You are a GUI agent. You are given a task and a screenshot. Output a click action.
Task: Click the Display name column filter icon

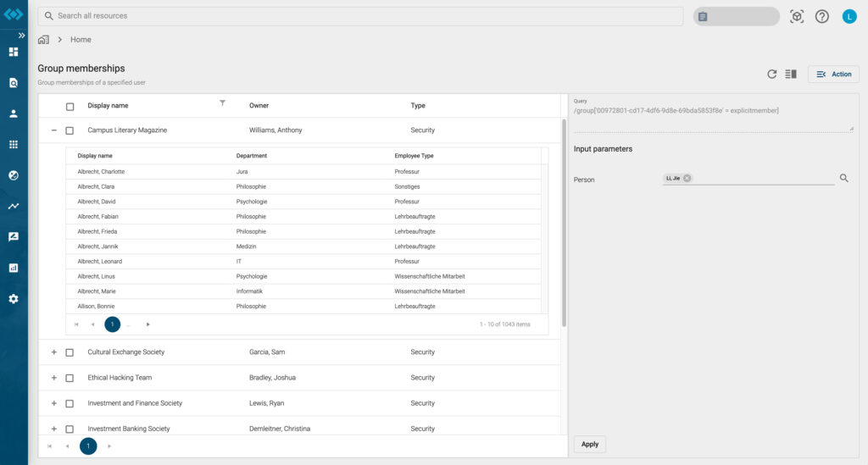pos(222,102)
